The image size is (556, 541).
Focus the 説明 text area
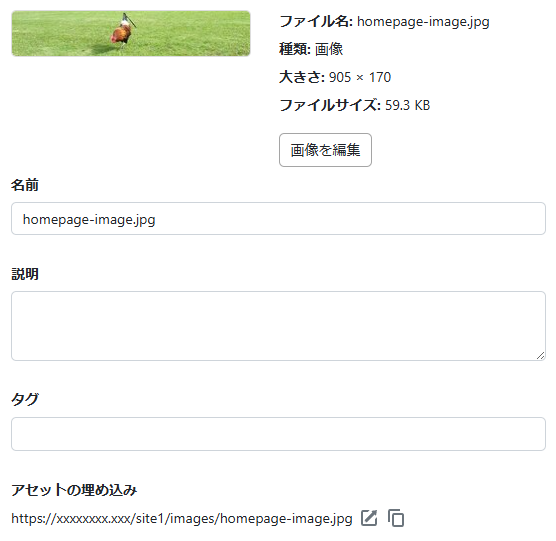tap(278, 326)
